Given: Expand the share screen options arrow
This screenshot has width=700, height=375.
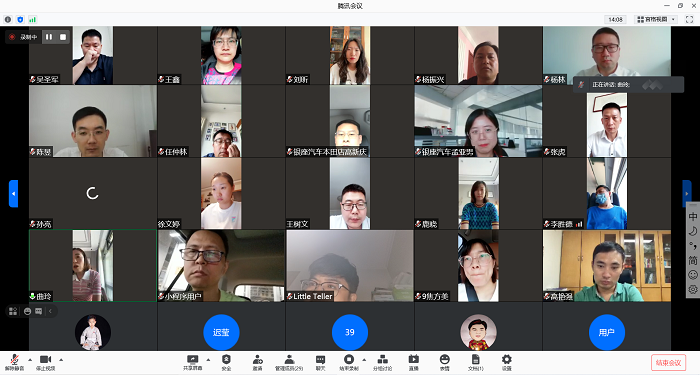Looking at the screenshot, I should pos(208,359).
